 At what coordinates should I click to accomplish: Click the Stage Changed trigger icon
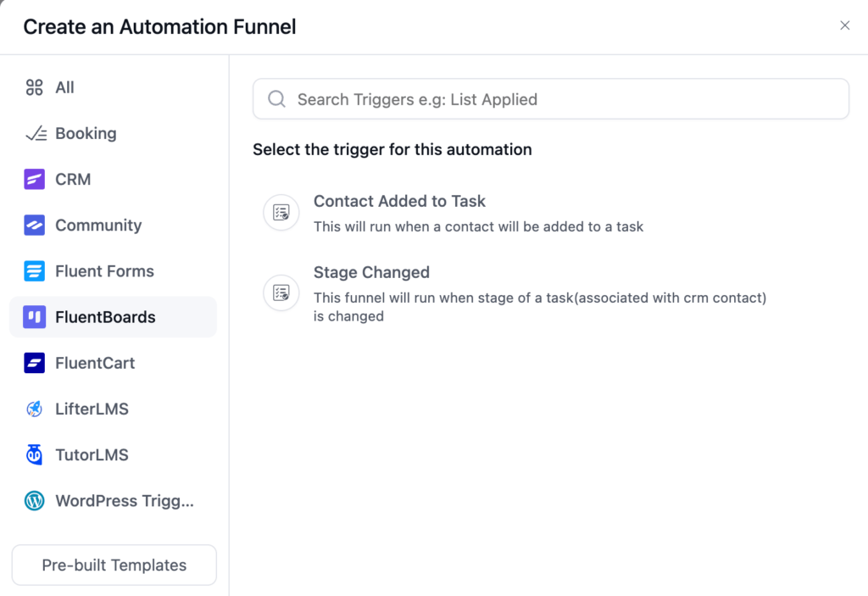point(281,292)
